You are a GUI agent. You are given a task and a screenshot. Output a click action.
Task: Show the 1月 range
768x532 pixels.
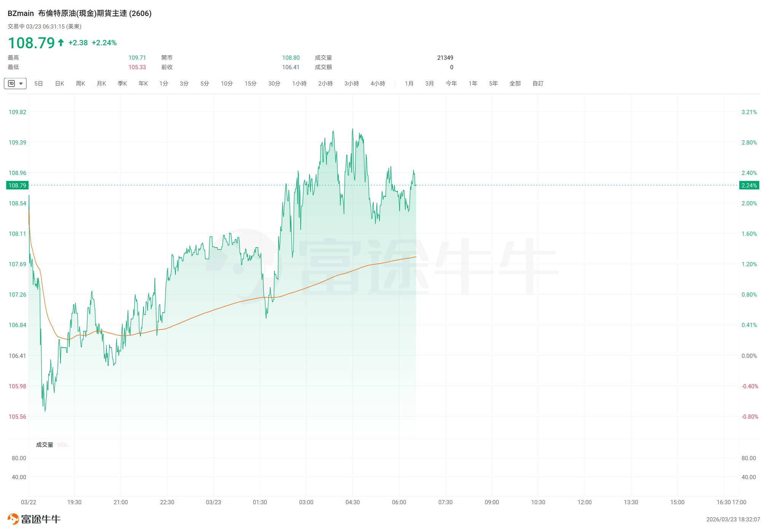(x=409, y=84)
